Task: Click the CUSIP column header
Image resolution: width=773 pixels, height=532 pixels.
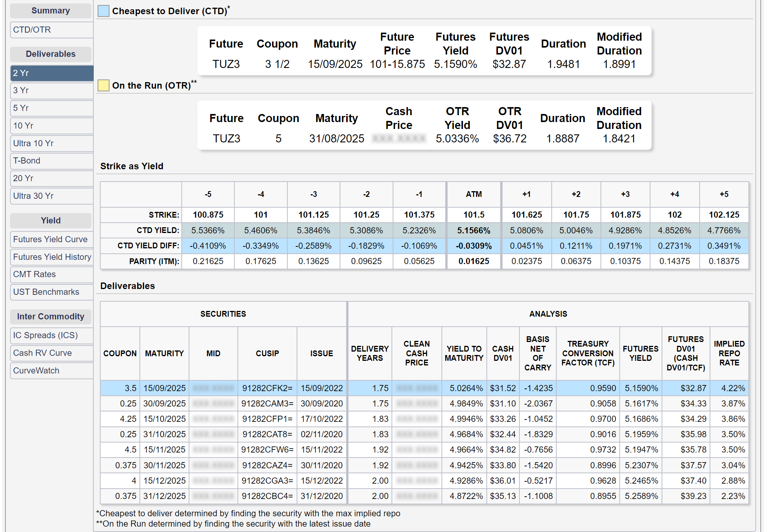Action: pos(267,354)
